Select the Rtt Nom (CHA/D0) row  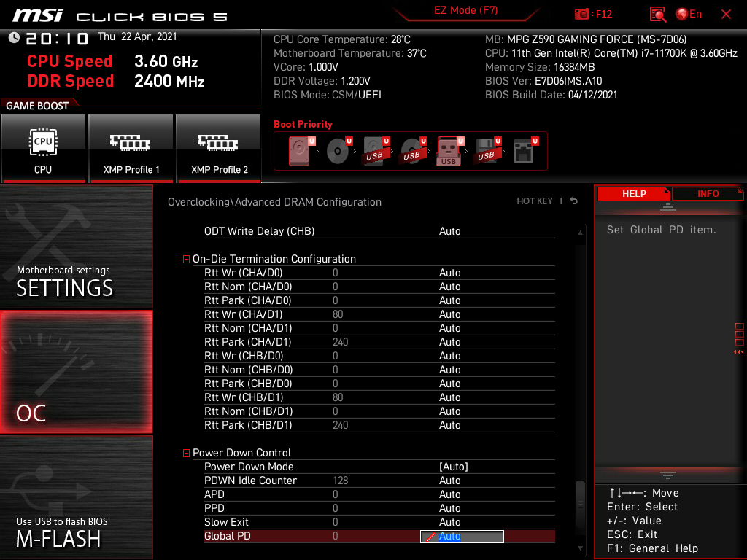pos(379,287)
